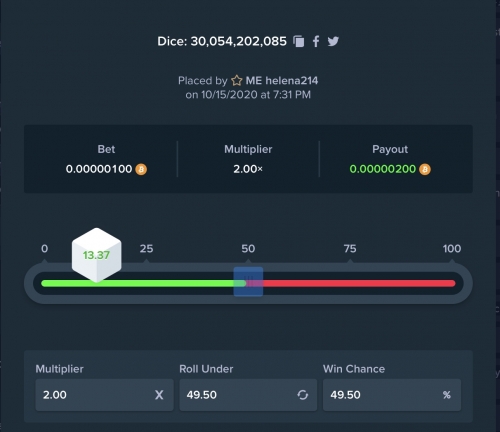Screen dimensions: 500x432
Task: Click the 75 mark on slider scale
Action: [x=350, y=249]
